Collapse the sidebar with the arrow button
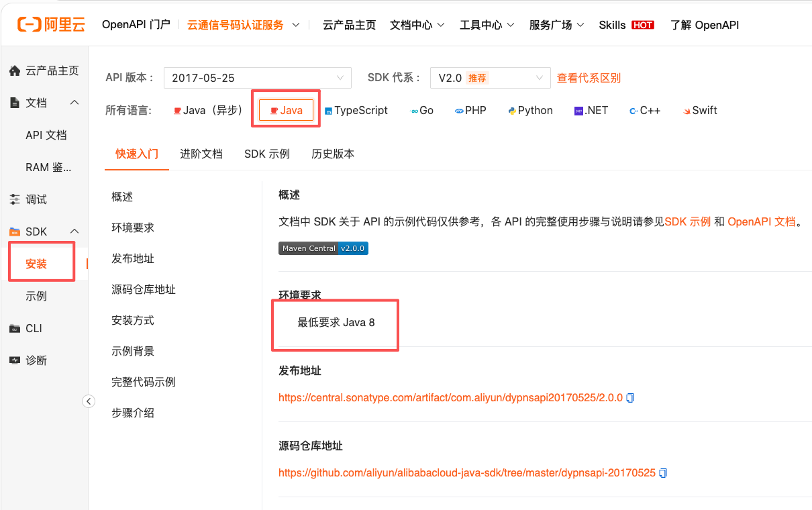Screen dimensions: 812x510 tap(88, 401)
